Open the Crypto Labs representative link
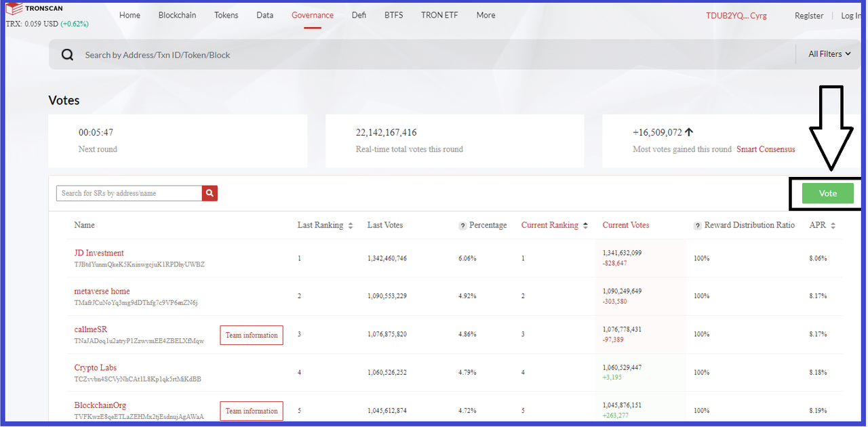The width and height of the screenshot is (868, 427). (x=96, y=367)
